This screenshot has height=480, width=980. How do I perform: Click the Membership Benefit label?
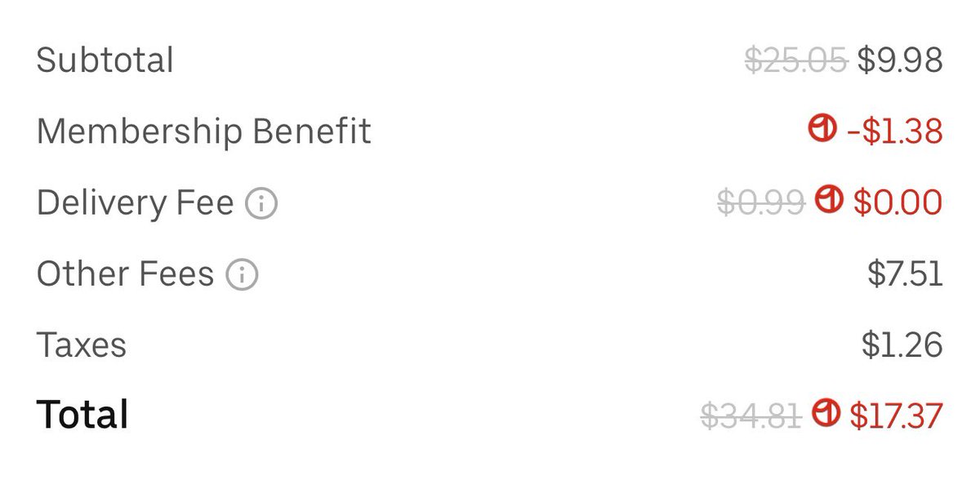204,131
